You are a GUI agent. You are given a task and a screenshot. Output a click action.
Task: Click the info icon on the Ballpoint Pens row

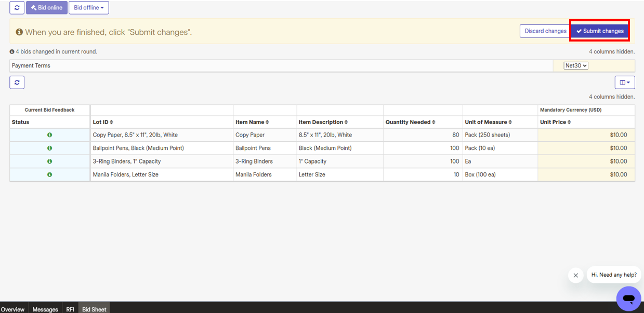pos(49,148)
